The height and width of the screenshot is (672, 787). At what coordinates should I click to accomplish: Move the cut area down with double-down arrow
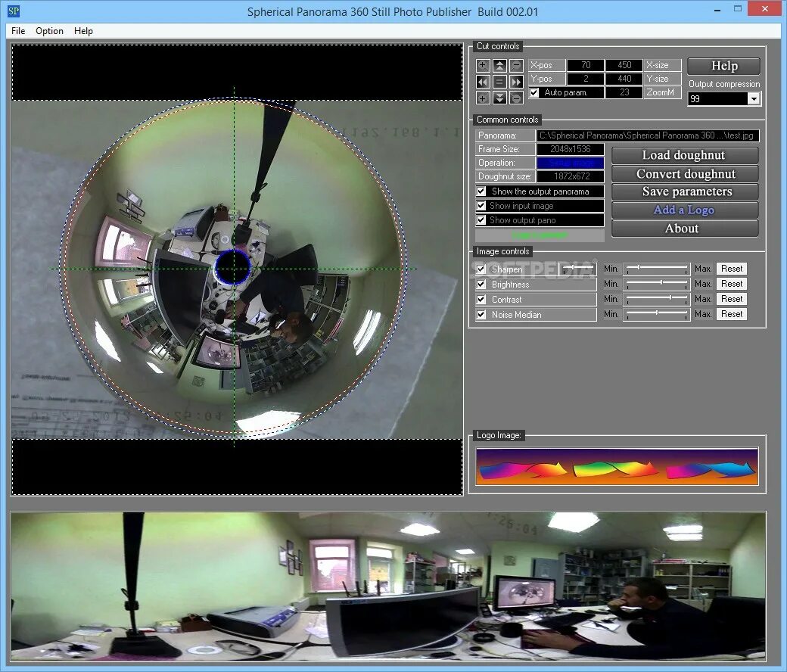point(499,98)
